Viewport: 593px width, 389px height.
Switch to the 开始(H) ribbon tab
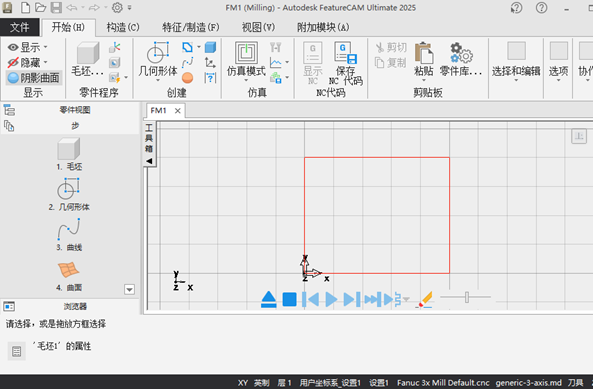point(68,27)
